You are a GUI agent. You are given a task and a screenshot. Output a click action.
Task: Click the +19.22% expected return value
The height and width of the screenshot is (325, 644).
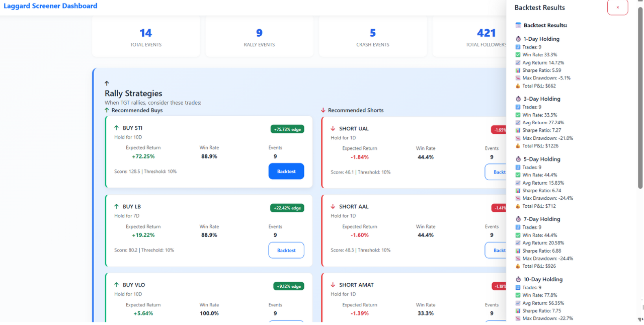143,235
